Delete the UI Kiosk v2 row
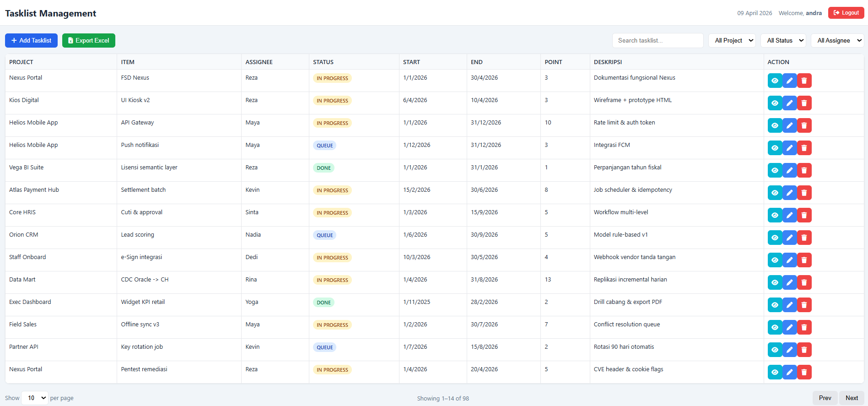 coord(804,103)
